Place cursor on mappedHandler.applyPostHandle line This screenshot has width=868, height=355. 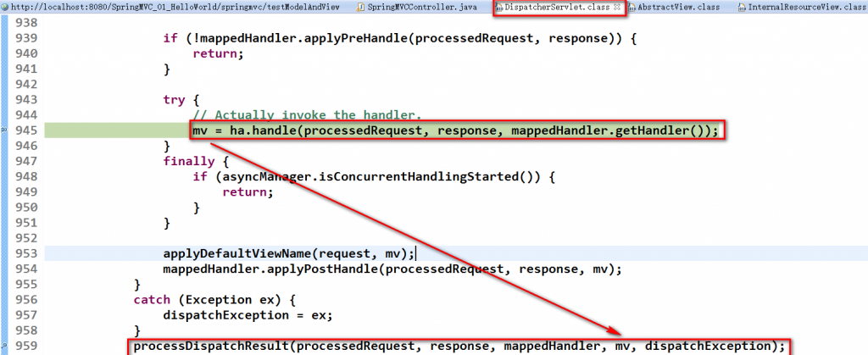392,269
